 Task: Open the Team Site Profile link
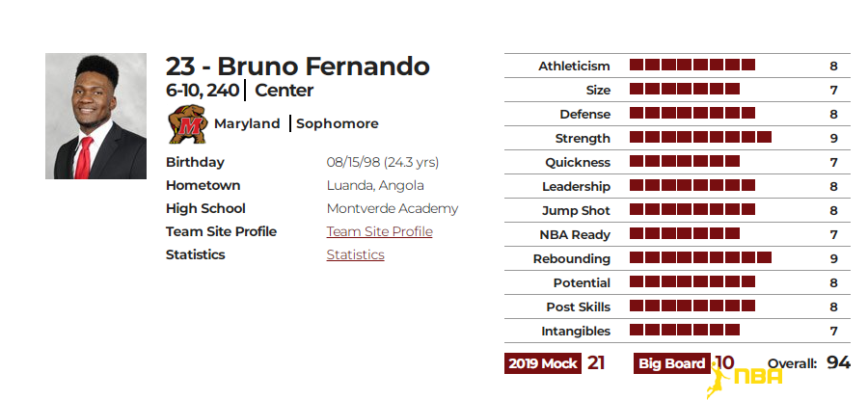tap(379, 232)
